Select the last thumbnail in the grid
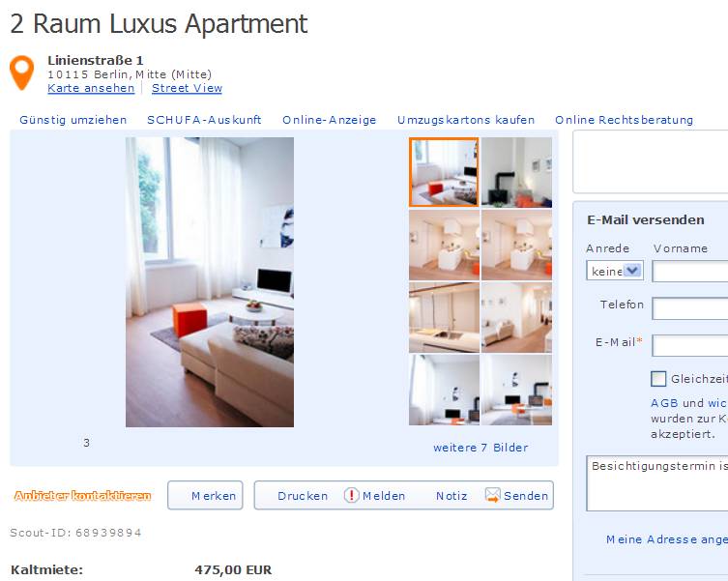 click(x=516, y=390)
